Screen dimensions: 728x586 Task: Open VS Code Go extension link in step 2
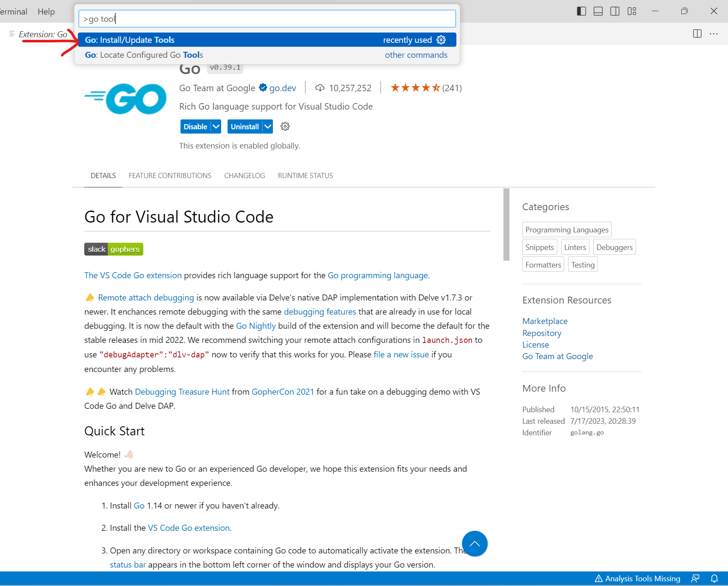click(189, 528)
